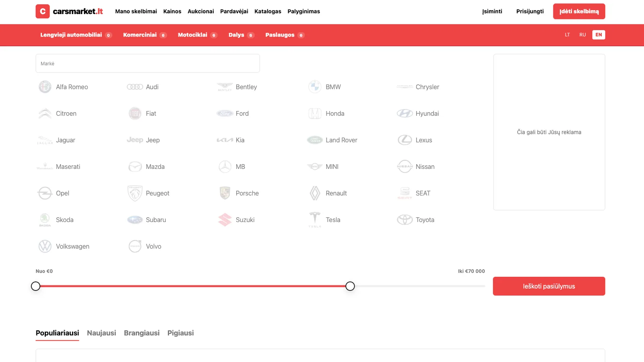Screen dimensions: 644x362
Task: Open the Palyginimas page
Action: point(303,11)
